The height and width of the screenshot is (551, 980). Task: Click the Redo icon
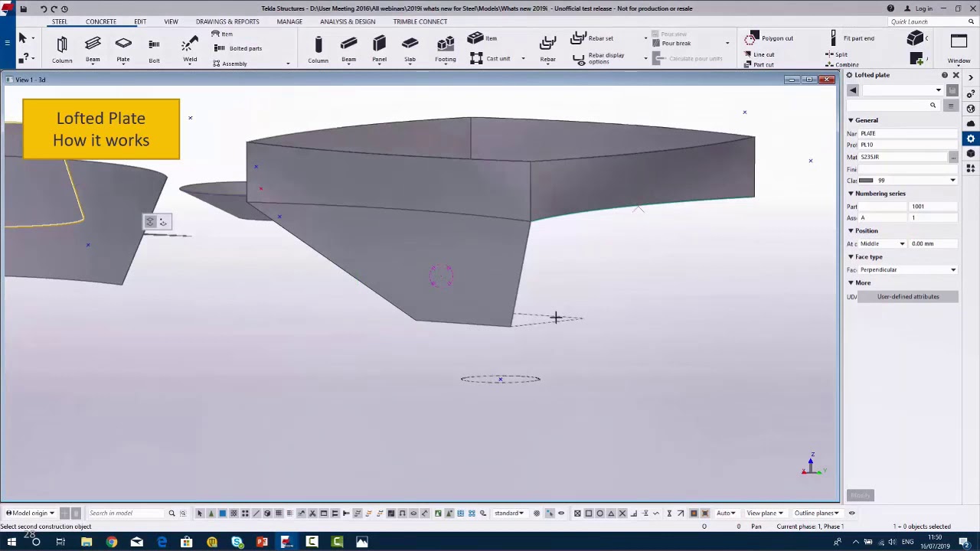(54, 8)
